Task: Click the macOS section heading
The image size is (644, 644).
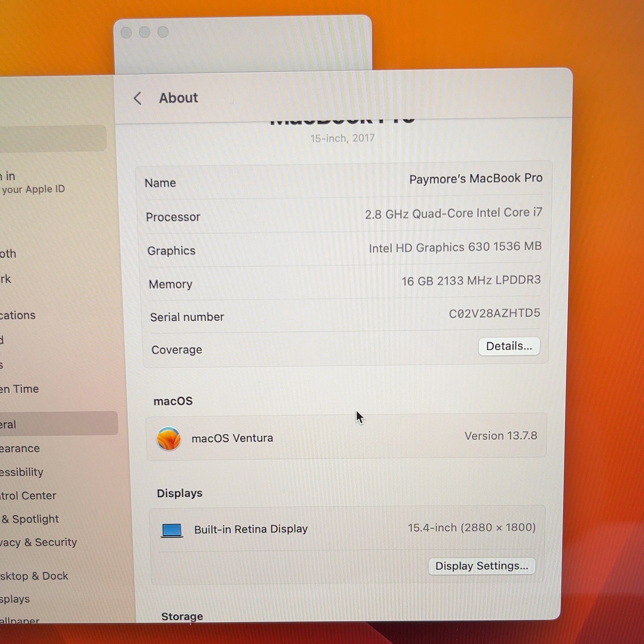Action: pos(173,401)
